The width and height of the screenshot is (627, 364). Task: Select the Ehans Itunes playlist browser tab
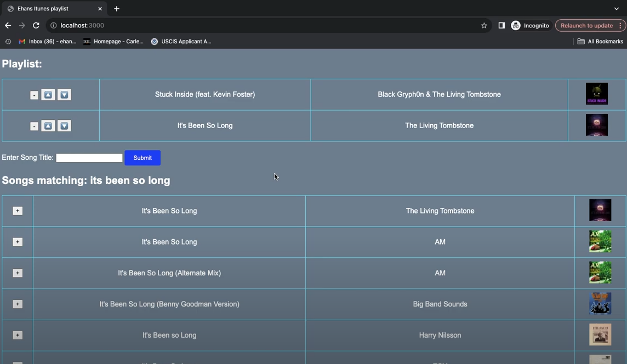click(x=54, y=8)
